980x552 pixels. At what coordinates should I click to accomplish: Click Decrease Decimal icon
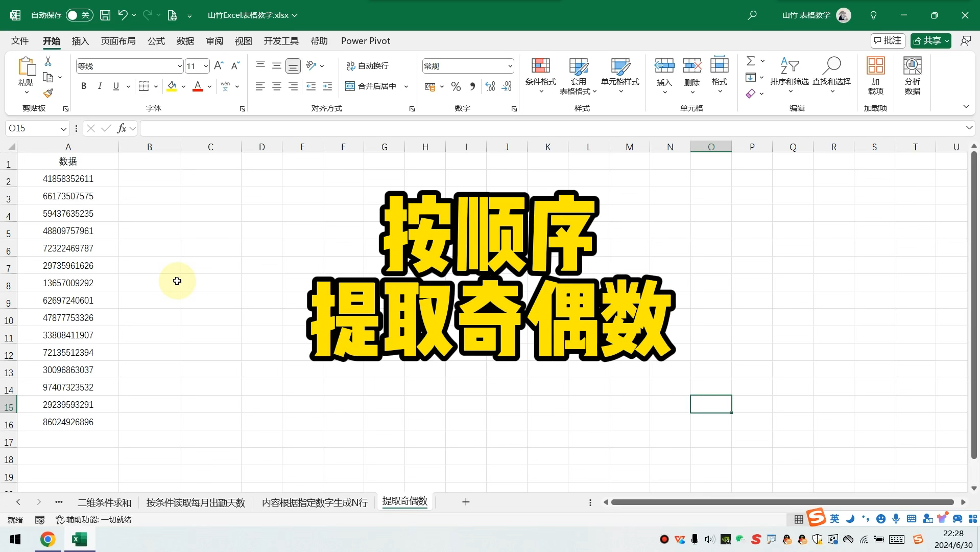[x=507, y=86]
